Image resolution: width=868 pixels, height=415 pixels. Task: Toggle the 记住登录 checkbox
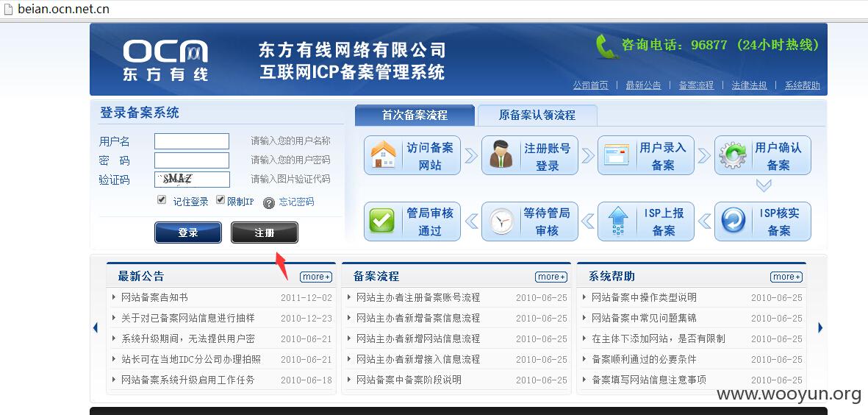pyautogui.click(x=162, y=199)
